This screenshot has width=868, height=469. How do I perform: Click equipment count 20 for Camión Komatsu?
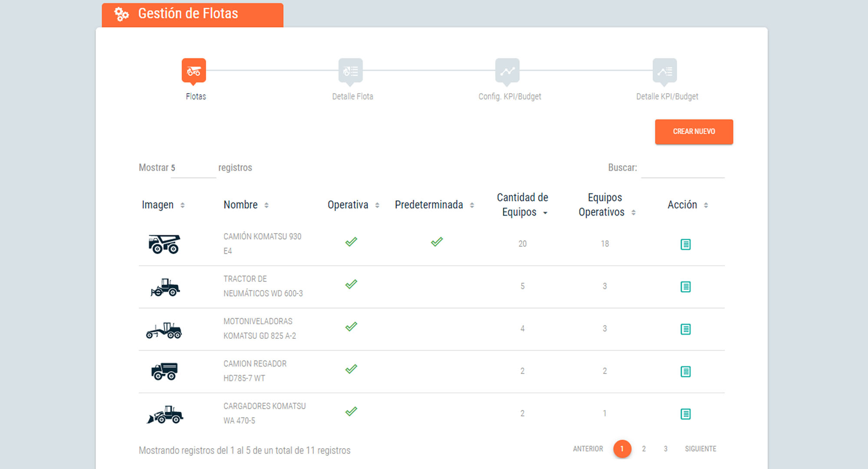coord(523,244)
